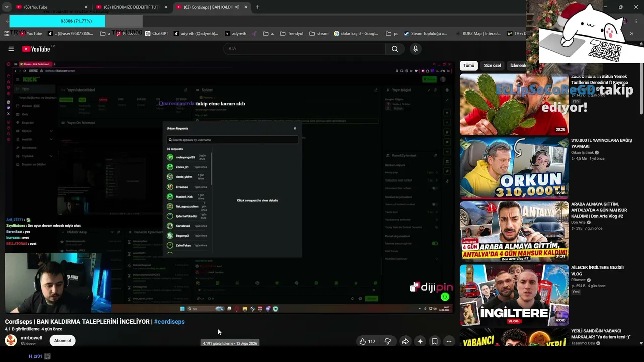Switch to KENDİMİZE DEDEKTİF TUT tab
The image size is (644, 362).
coord(132,7)
